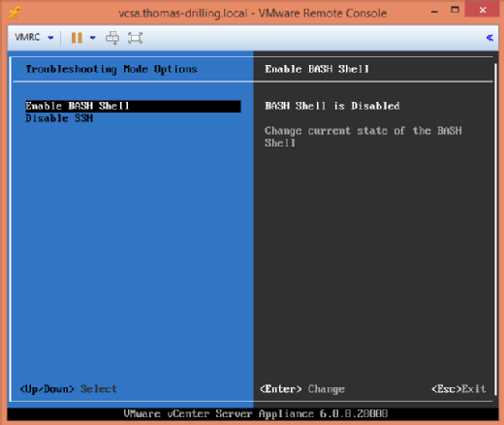
Task: Click the vCenter Server Appliance version text
Action: click(x=256, y=413)
